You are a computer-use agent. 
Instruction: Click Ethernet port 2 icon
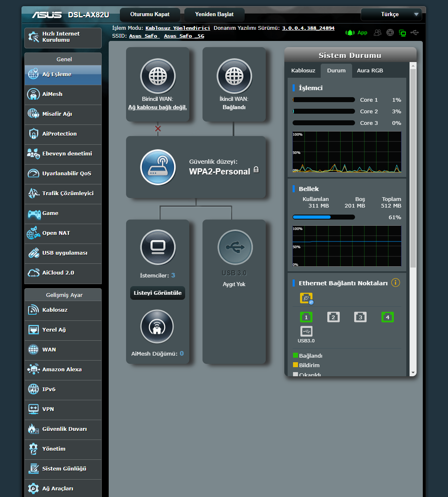click(x=334, y=317)
